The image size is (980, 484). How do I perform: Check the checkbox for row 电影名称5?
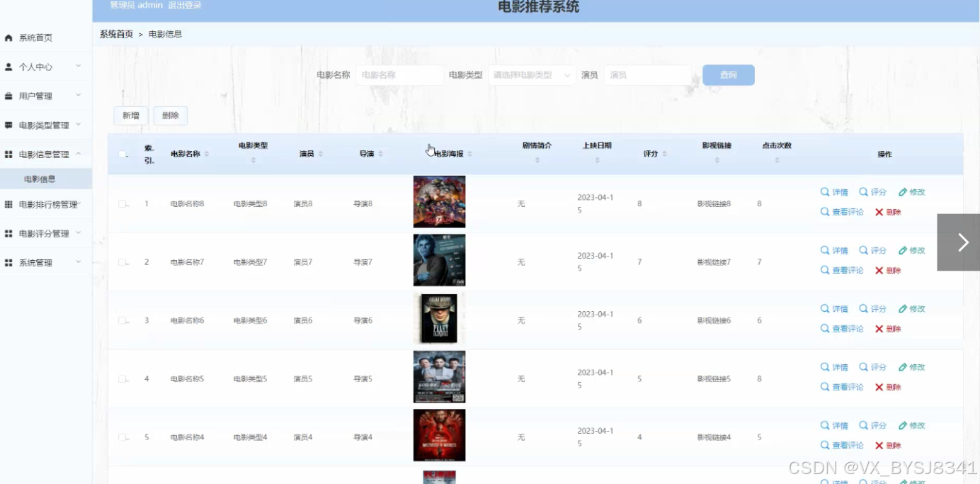[122, 379]
